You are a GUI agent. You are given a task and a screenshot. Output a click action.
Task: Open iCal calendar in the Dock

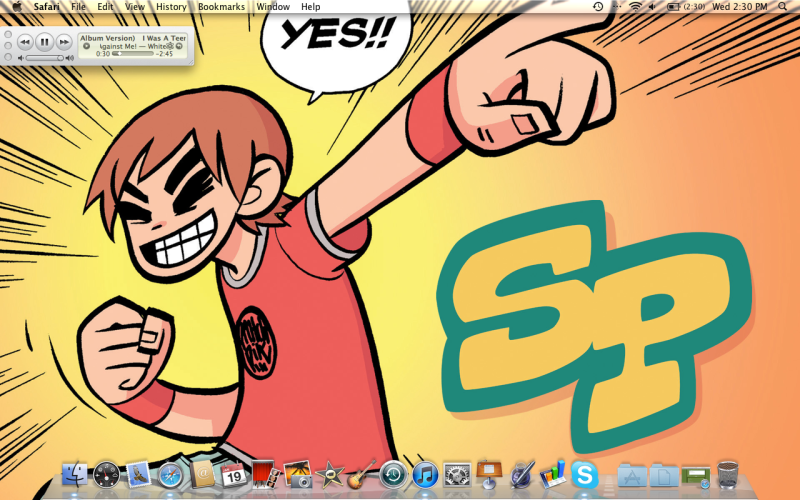click(234, 474)
